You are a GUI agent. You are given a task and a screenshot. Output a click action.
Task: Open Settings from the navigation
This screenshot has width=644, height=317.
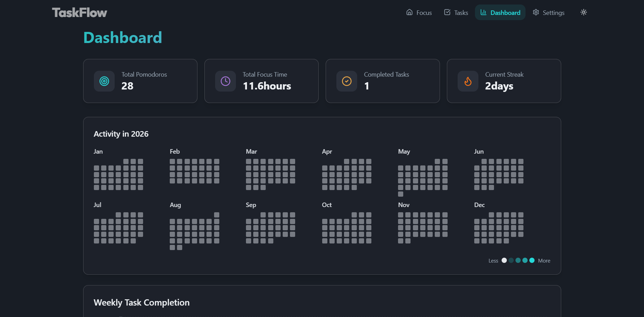(548, 12)
